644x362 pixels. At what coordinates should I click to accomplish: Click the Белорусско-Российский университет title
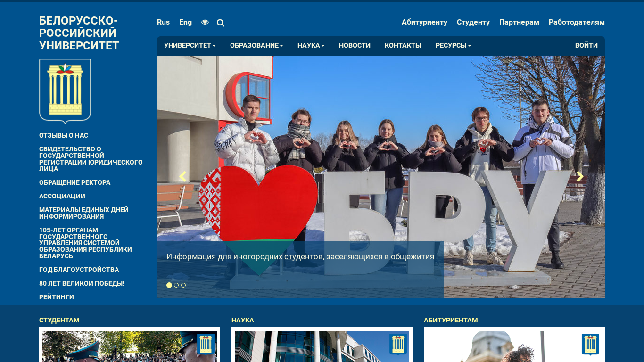coord(79,33)
